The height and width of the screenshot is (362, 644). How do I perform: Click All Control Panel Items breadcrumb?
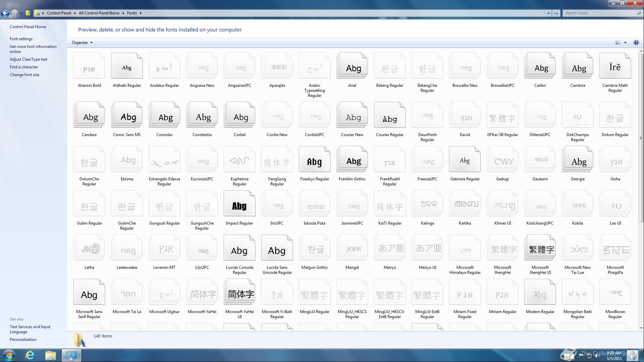coord(99,13)
